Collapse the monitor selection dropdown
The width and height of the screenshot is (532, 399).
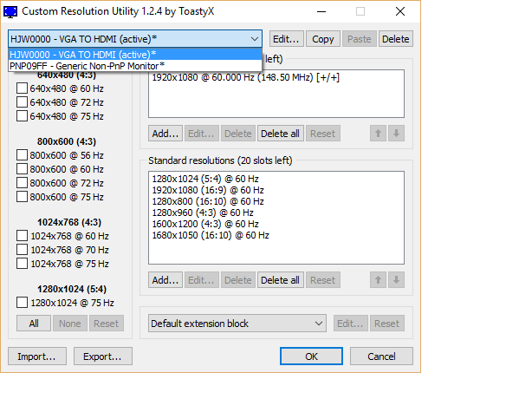(x=254, y=39)
